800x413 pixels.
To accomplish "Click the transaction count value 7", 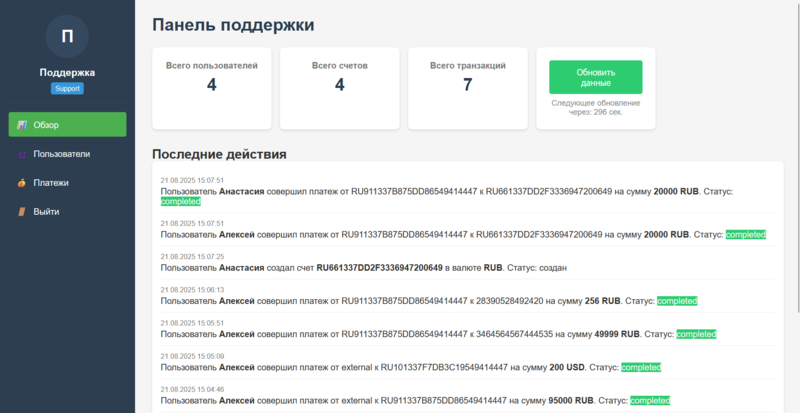I will click(x=468, y=85).
